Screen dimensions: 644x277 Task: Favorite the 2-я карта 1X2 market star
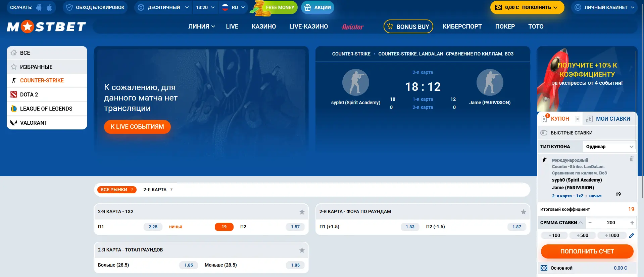(302, 212)
